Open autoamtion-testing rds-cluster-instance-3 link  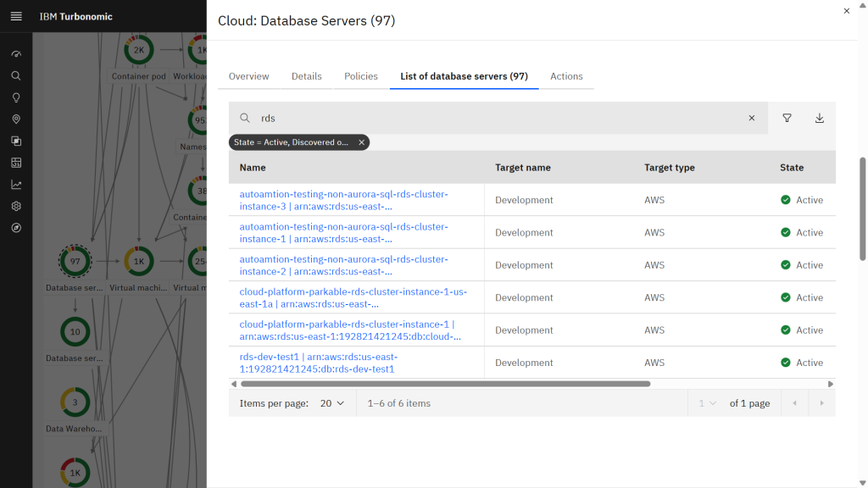pyautogui.click(x=343, y=200)
